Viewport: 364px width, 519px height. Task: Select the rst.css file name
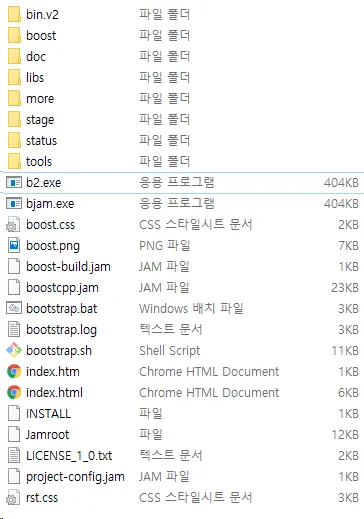click(42, 498)
